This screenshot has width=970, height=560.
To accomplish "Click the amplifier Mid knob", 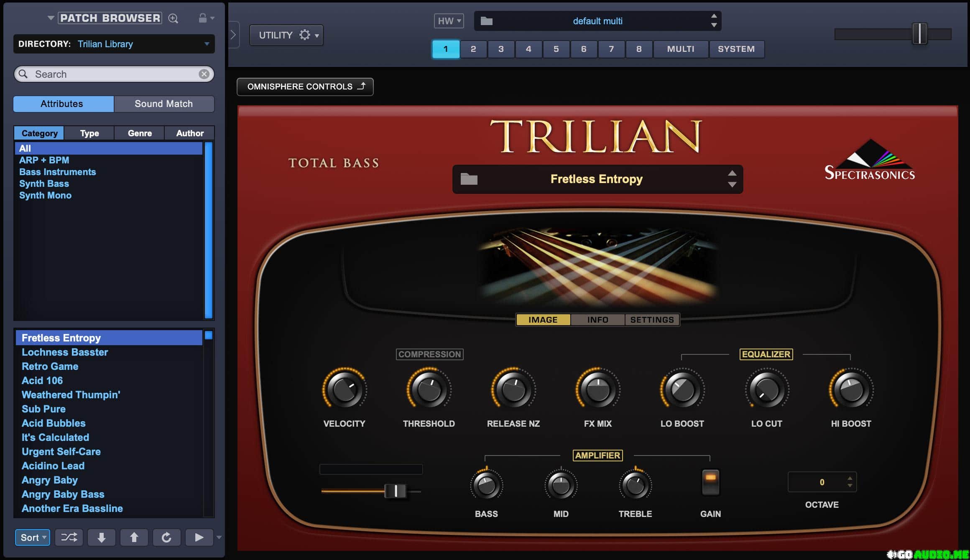I will [561, 485].
